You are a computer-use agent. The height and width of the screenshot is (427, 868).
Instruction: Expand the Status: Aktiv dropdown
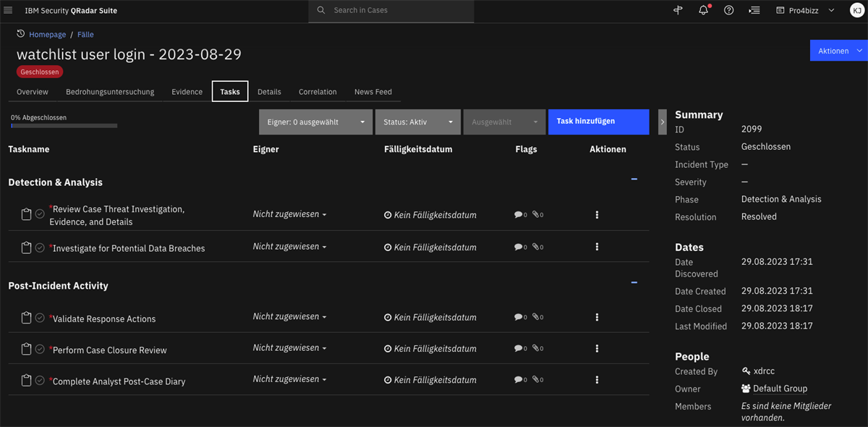click(x=417, y=122)
